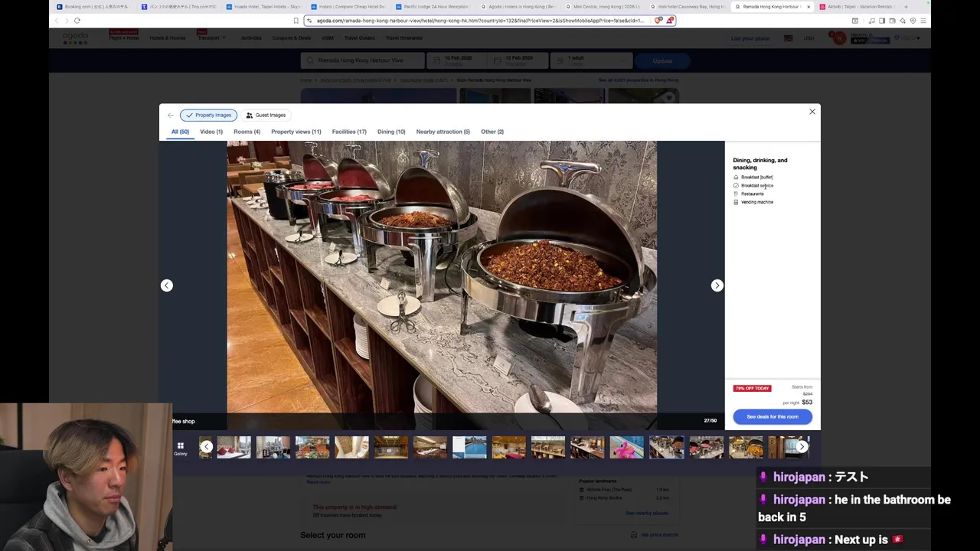The height and width of the screenshot is (551, 980).
Task: Open the Video (1) tab
Action: coord(211,132)
